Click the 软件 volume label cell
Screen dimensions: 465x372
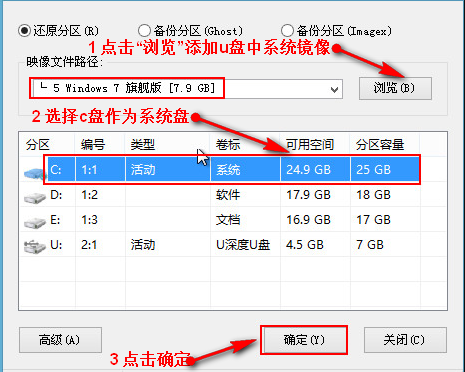point(228,195)
